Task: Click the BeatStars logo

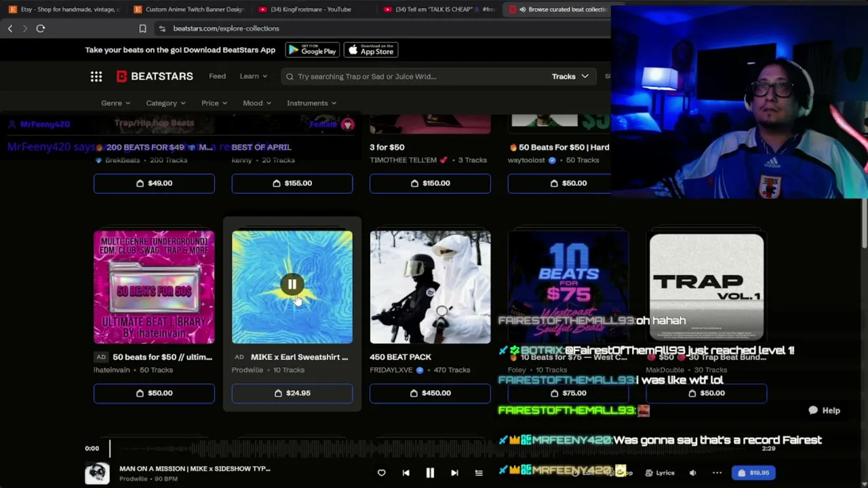Action: 155,77
